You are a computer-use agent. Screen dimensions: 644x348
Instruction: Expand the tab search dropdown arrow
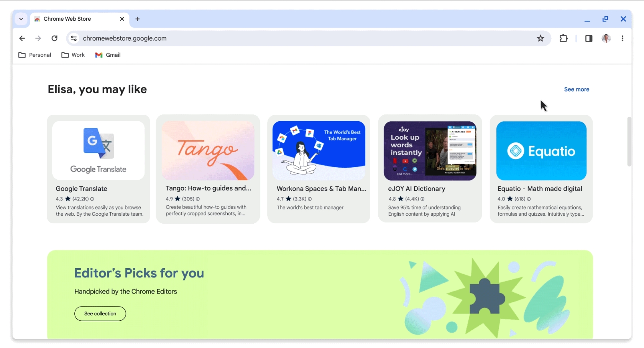click(21, 19)
